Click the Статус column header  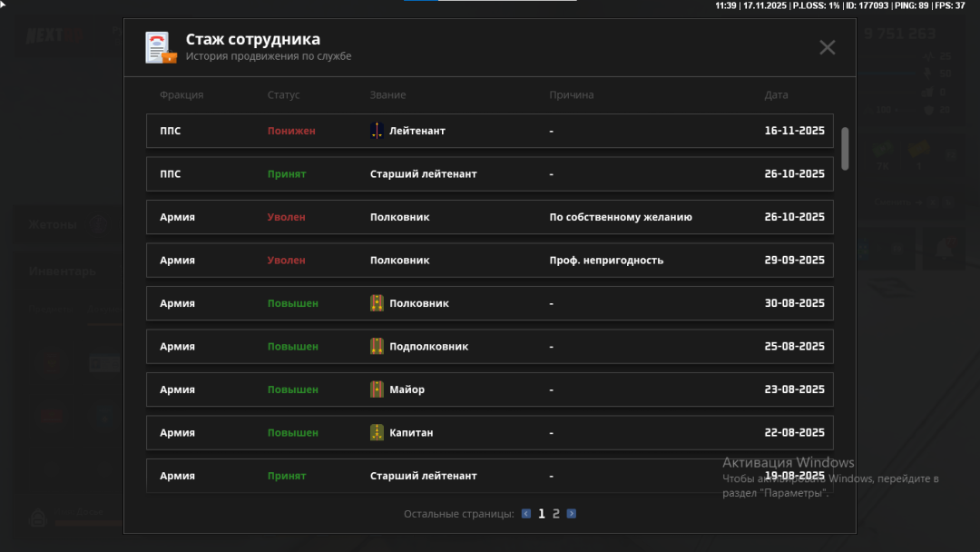point(283,95)
